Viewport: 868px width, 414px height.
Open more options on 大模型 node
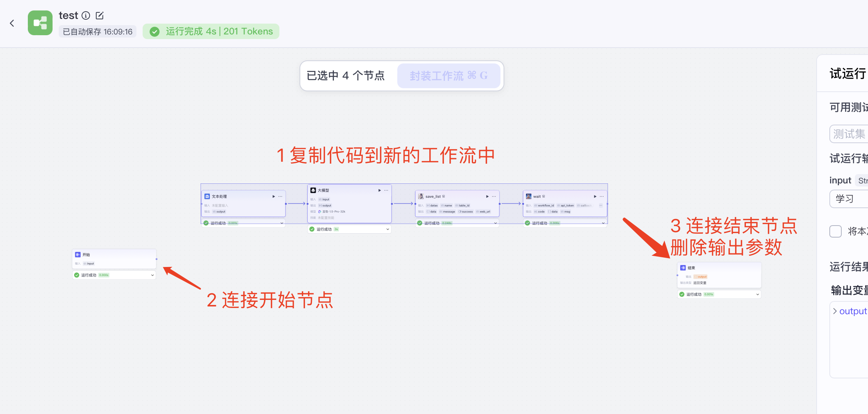[386, 190]
